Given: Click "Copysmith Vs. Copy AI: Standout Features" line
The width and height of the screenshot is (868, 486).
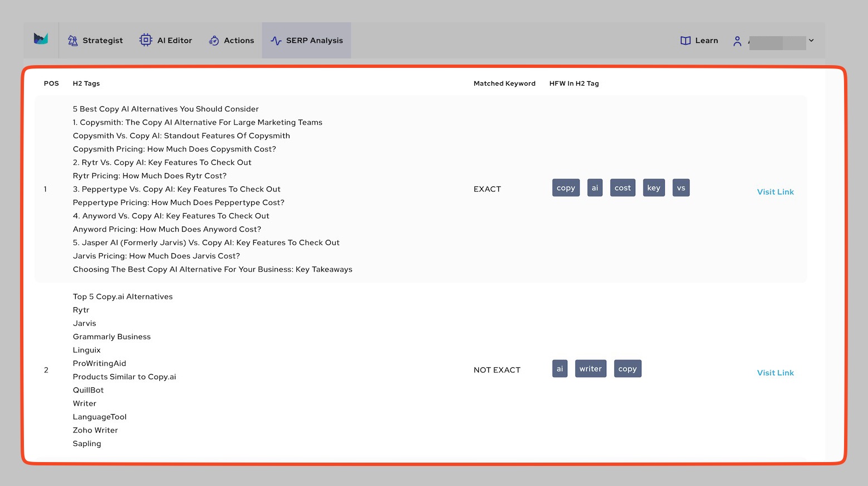Looking at the screenshot, I should click(182, 136).
